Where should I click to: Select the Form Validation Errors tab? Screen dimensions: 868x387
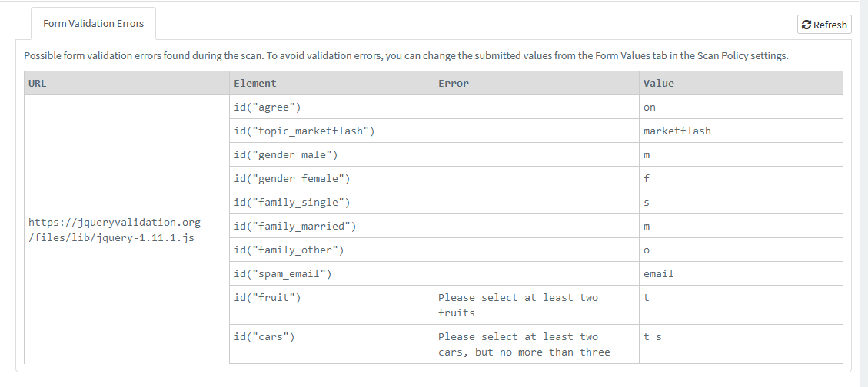[x=93, y=24]
